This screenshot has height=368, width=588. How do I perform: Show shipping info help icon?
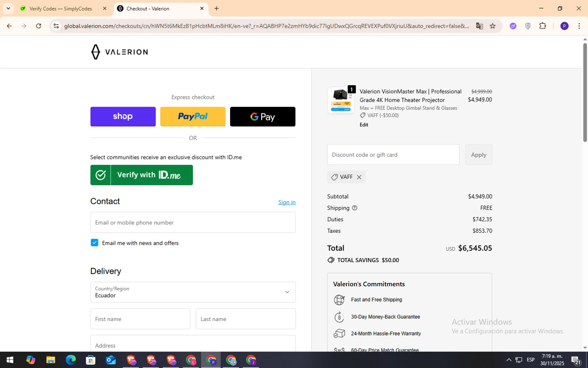355,208
